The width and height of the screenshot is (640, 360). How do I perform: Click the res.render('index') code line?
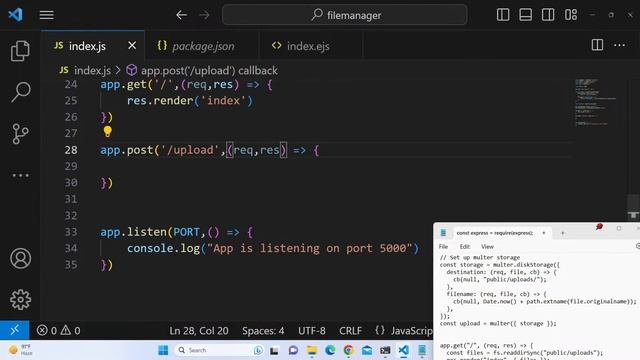click(x=190, y=100)
